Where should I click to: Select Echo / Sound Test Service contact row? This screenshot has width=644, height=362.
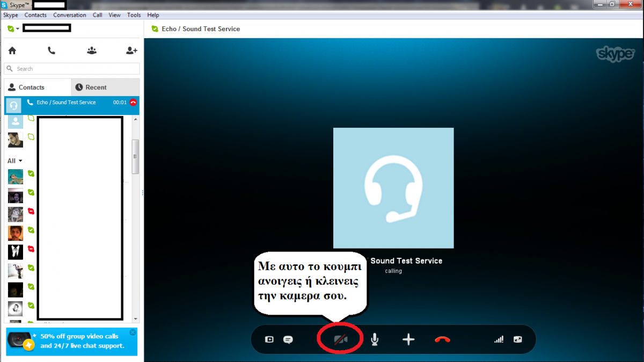(x=72, y=105)
